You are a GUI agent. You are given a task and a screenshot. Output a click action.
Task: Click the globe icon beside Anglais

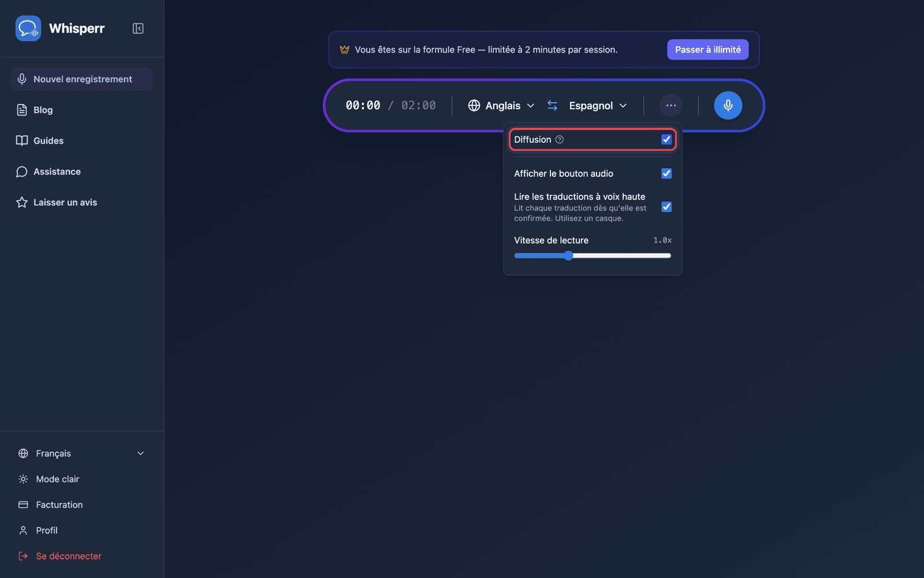tap(474, 106)
